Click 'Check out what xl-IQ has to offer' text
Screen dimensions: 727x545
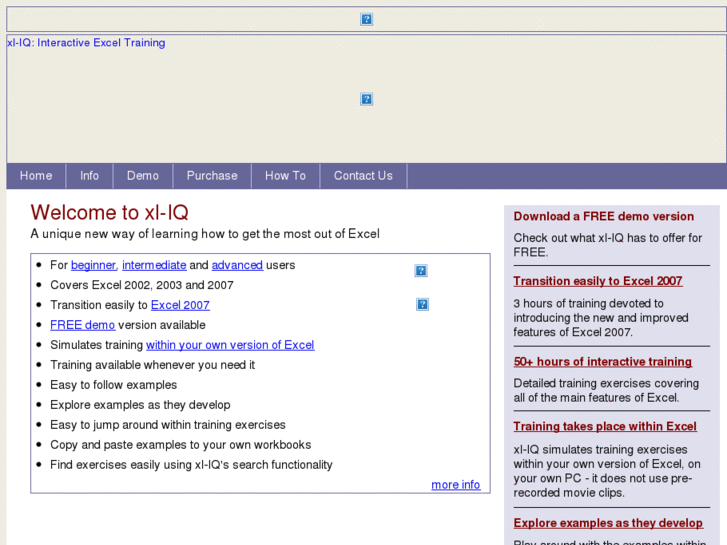click(607, 245)
